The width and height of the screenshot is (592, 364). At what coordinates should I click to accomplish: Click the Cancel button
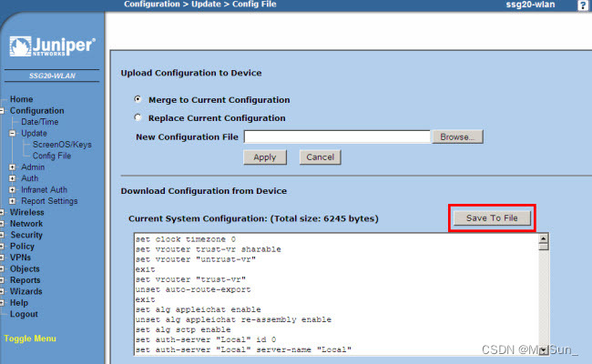321,157
